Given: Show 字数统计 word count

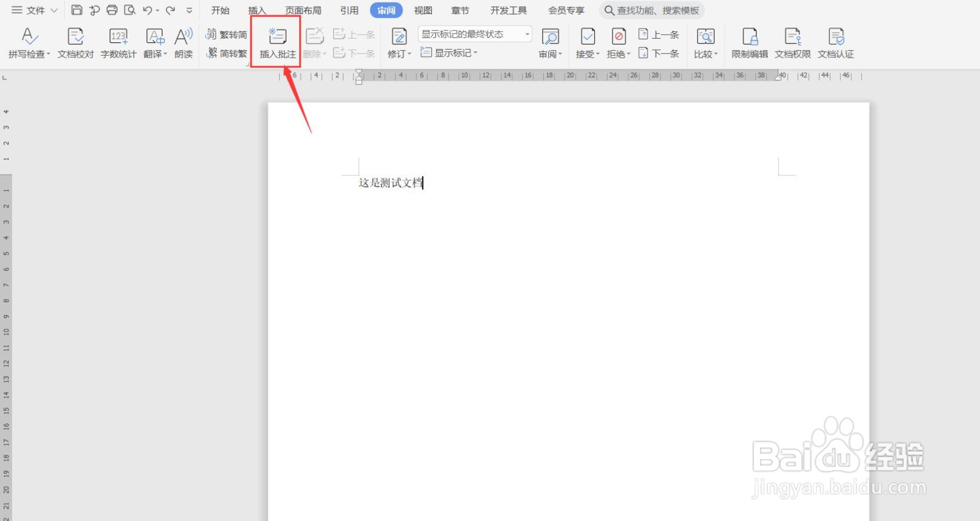Looking at the screenshot, I should (118, 43).
